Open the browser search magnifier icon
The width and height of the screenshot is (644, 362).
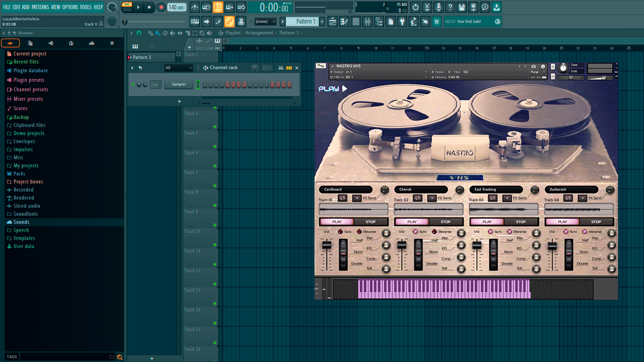[x=120, y=357]
